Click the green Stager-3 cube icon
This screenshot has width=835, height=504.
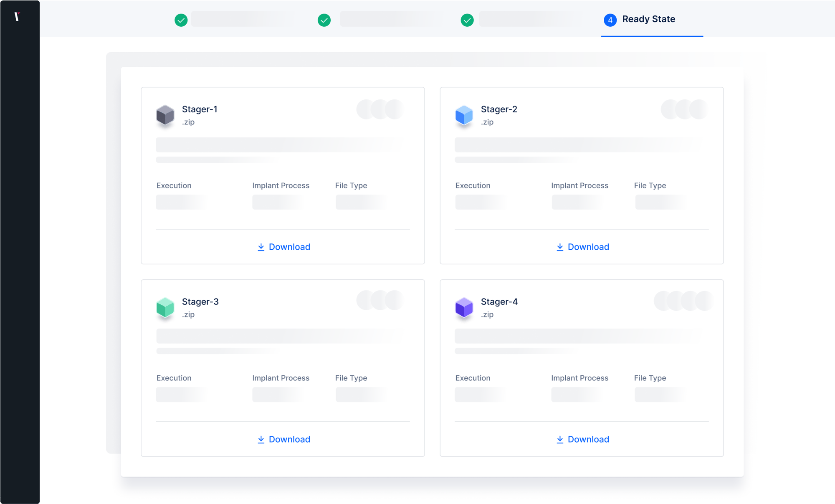(165, 308)
